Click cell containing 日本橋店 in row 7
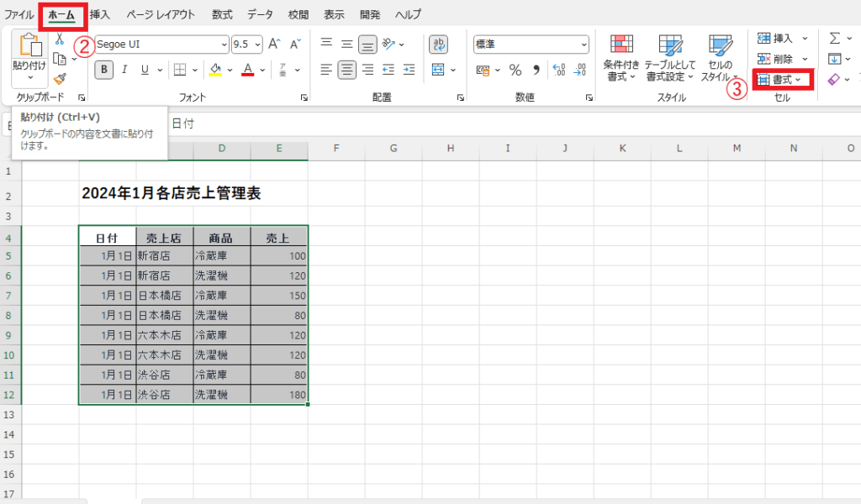Image resolution: width=861 pixels, height=504 pixels. pyautogui.click(x=165, y=296)
